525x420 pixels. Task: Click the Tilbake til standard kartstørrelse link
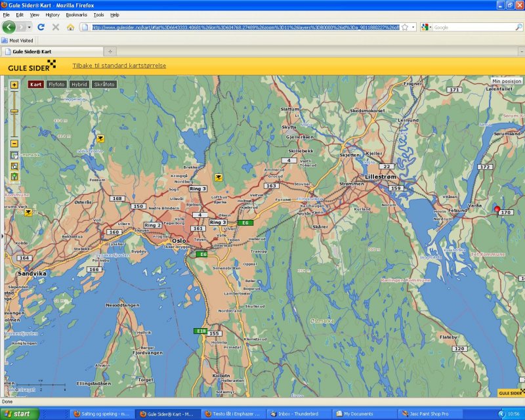point(119,66)
